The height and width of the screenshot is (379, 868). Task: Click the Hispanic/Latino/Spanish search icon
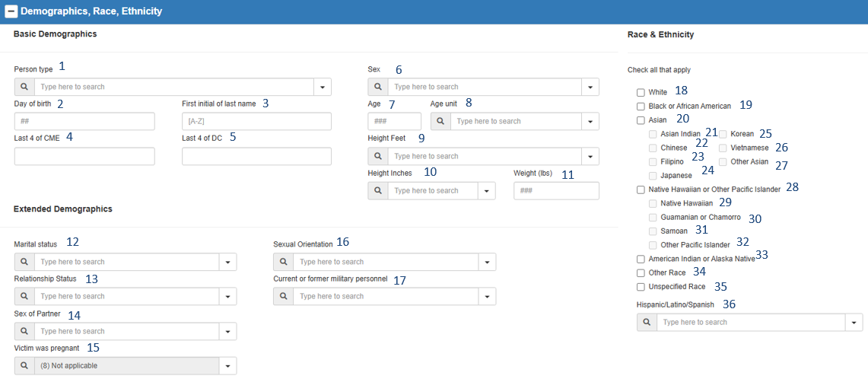pos(647,322)
